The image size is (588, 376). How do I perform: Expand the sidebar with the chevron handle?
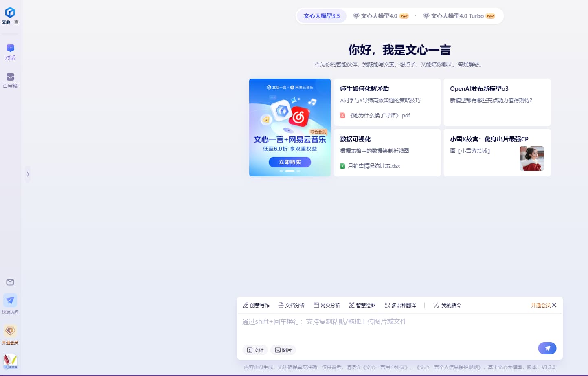tap(28, 174)
